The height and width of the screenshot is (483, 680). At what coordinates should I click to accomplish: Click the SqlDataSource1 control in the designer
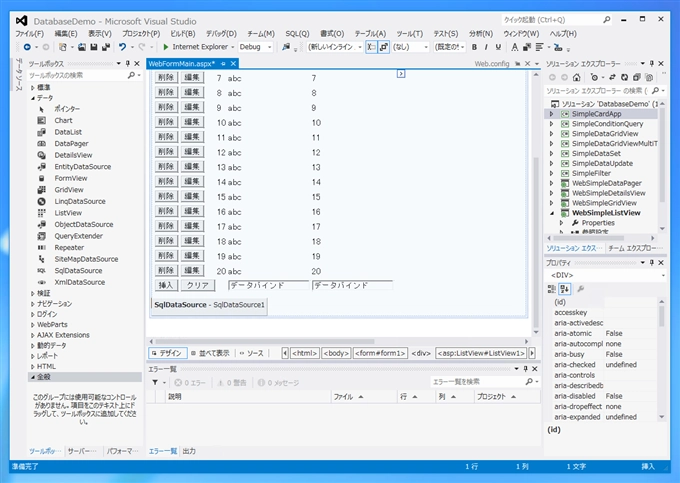pos(209,305)
